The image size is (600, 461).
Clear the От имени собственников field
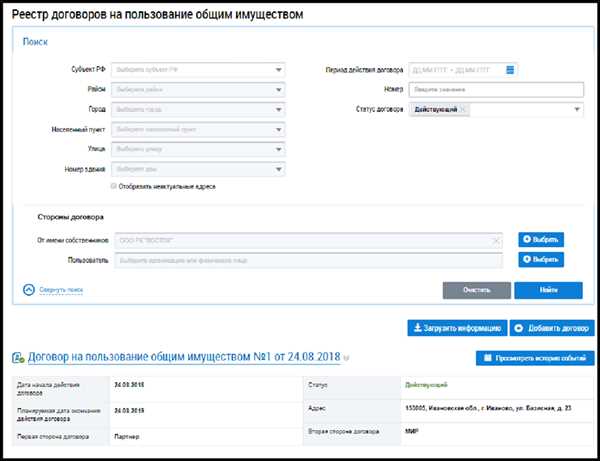(x=496, y=241)
